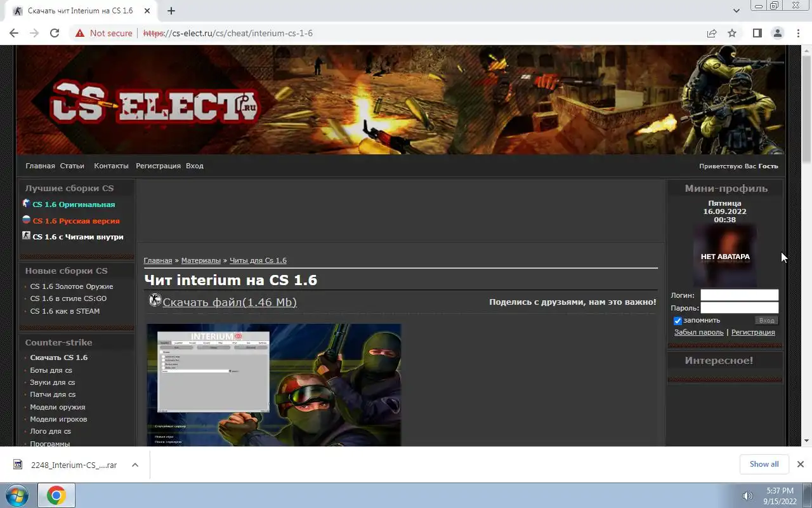Open the share page icon in address bar

[712, 33]
